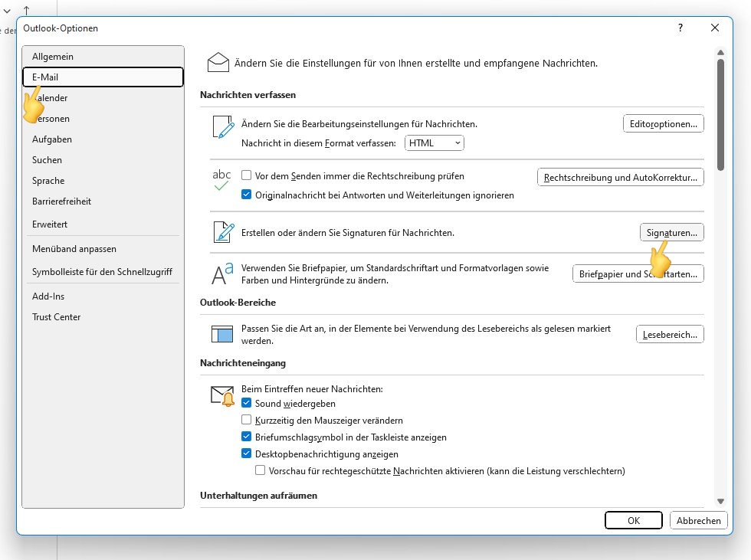This screenshot has width=751, height=560.
Task: Click the stationery fonts Aa icon
Action: click(222, 273)
